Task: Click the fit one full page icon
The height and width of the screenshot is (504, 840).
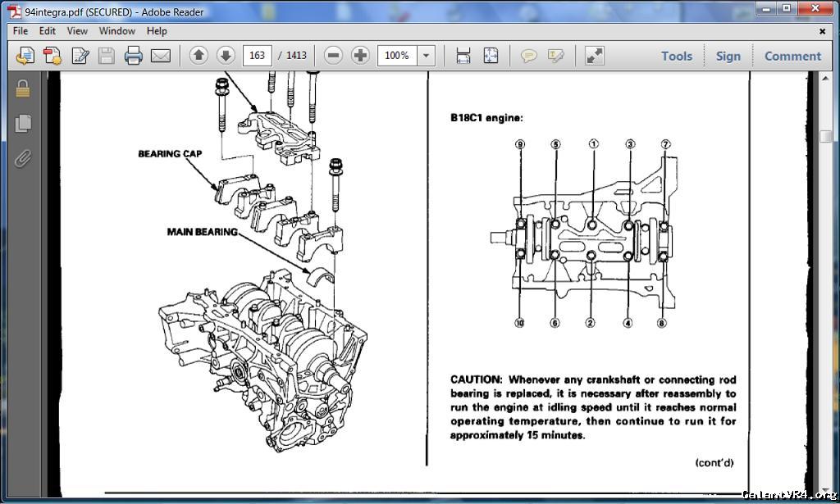Action: tap(491, 56)
